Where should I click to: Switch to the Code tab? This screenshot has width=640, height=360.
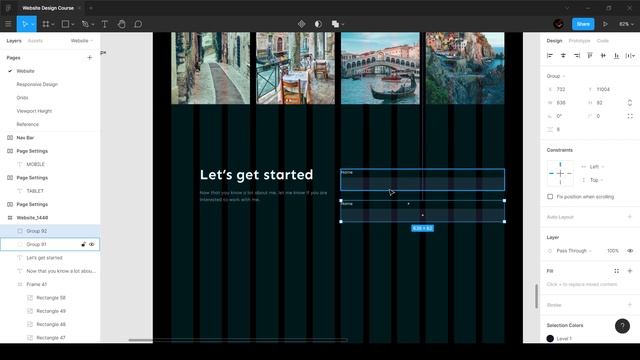tap(602, 41)
